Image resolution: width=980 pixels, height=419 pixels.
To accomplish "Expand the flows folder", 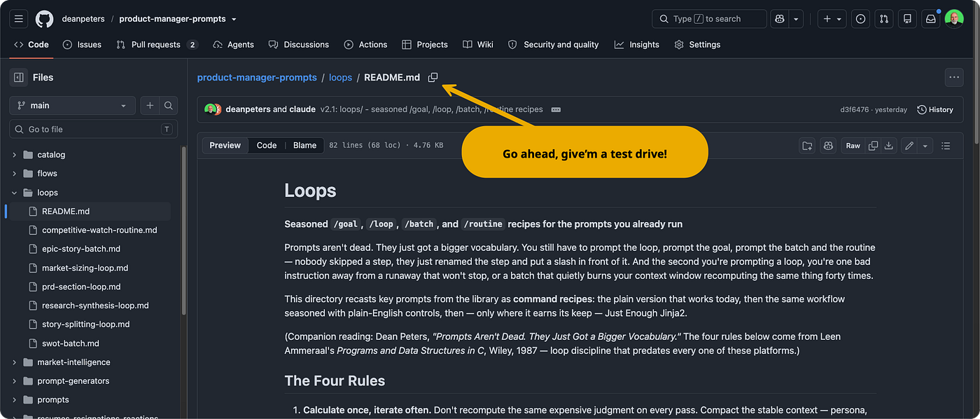I will pyautogui.click(x=15, y=174).
